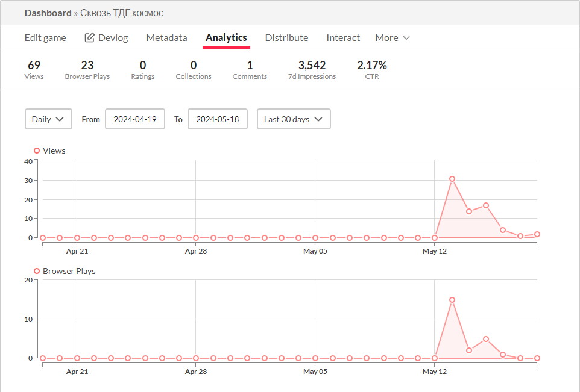This screenshot has width=580, height=392.
Task: Click the 0 Ratings stat
Action: [143, 70]
